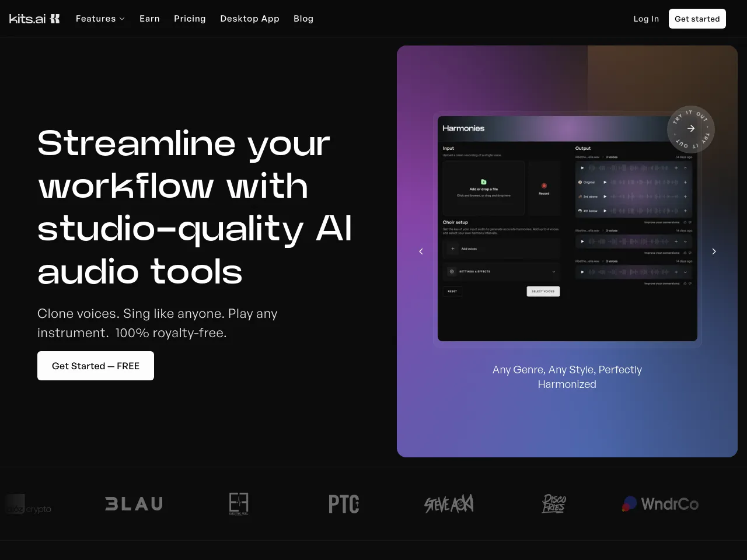Click the Disco Fries logo

[554, 503]
